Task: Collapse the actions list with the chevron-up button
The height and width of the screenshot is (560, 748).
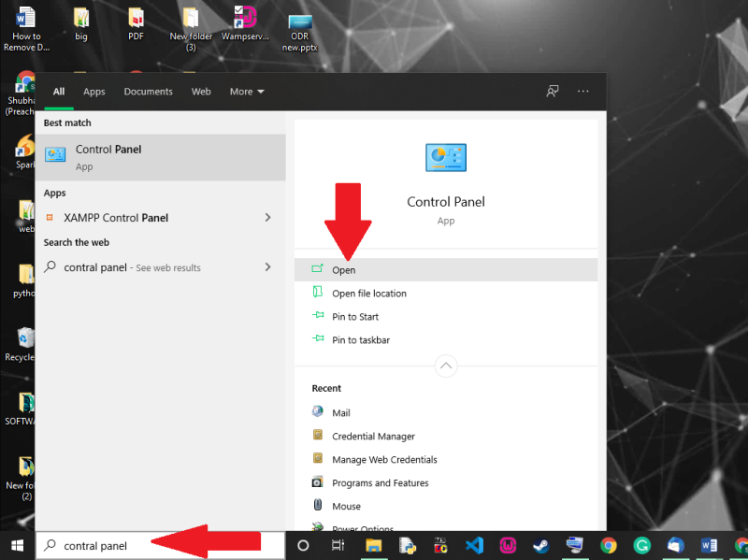Action: tap(446, 366)
